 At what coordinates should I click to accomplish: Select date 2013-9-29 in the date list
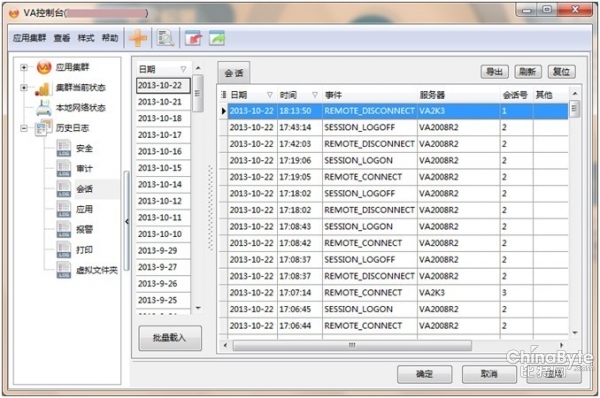pos(163,251)
